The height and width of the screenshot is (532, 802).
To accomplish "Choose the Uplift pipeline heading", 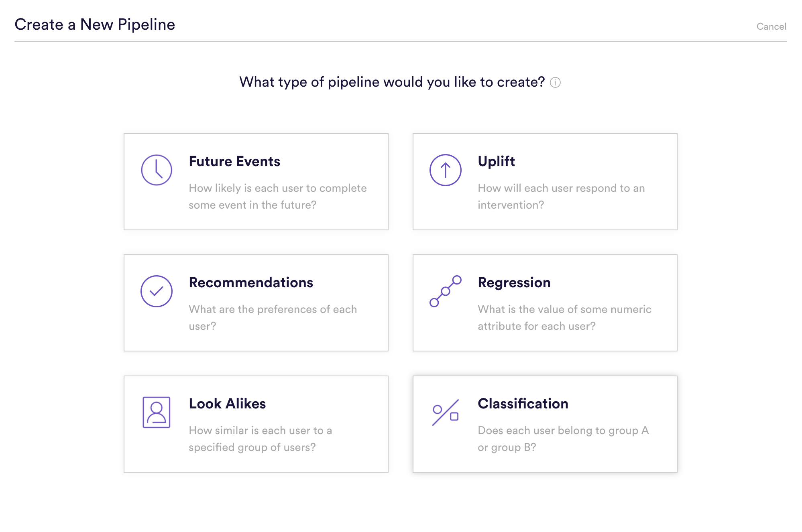I will tap(496, 161).
